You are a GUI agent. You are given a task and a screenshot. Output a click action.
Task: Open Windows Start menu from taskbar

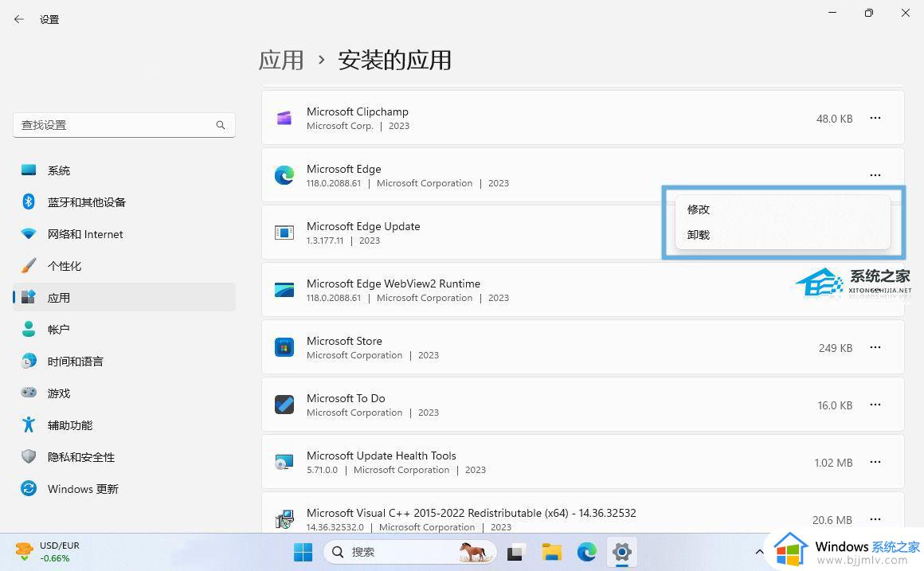click(303, 552)
